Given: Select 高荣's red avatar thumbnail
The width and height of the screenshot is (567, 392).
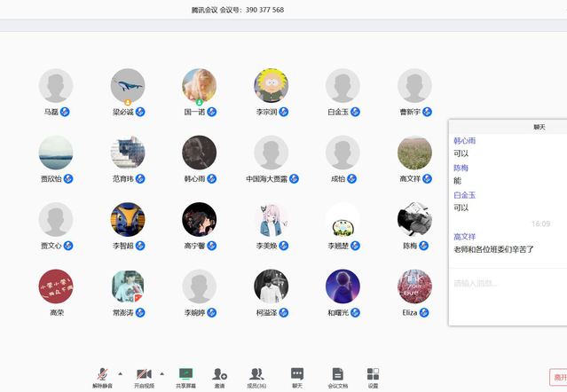Looking at the screenshot, I should (x=56, y=286).
